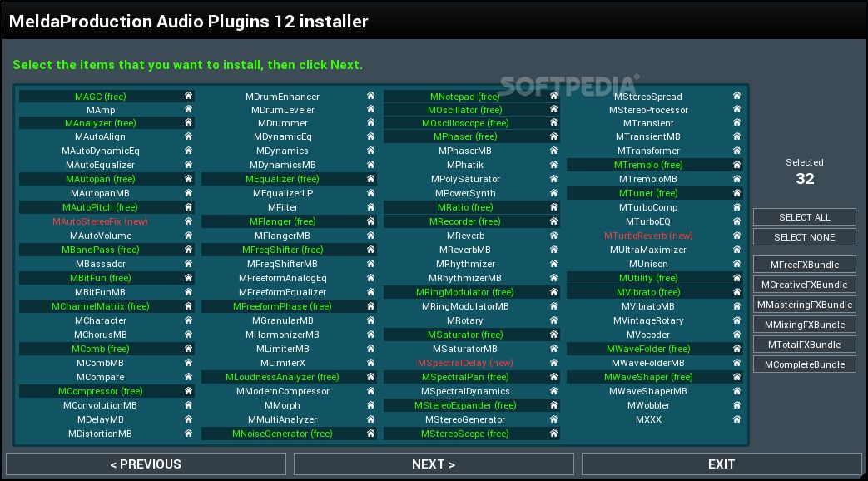Deselect MBitFun (free) plugin
868x481 pixels.
[100, 278]
